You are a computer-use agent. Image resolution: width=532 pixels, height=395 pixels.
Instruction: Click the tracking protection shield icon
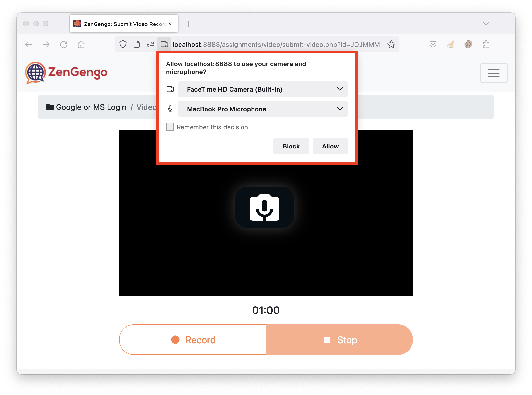pos(123,44)
